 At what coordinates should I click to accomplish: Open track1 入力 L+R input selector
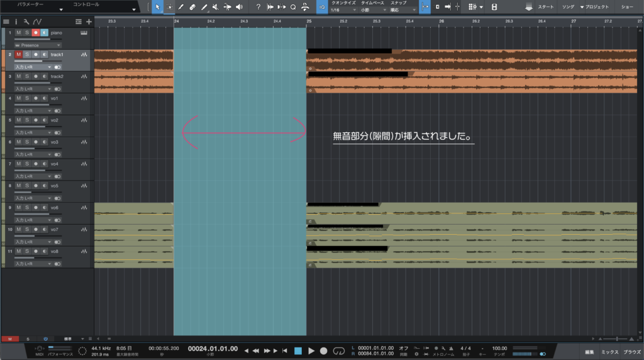click(33, 67)
